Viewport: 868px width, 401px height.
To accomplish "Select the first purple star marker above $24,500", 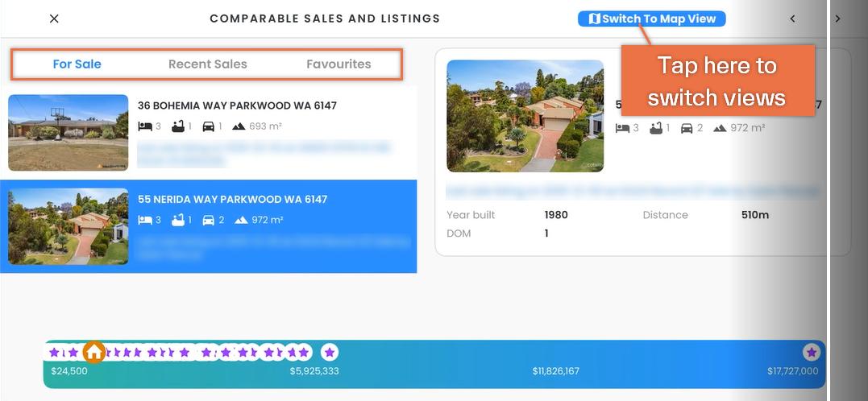I will (54, 352).
